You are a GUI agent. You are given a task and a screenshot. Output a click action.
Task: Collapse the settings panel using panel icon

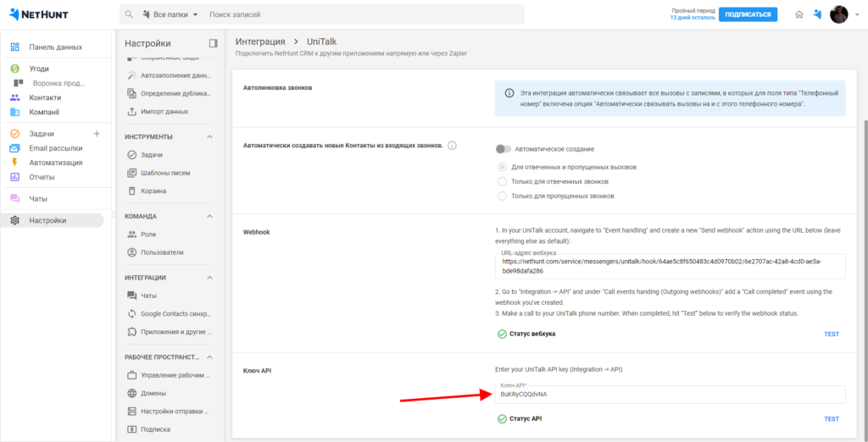point(213,43)
